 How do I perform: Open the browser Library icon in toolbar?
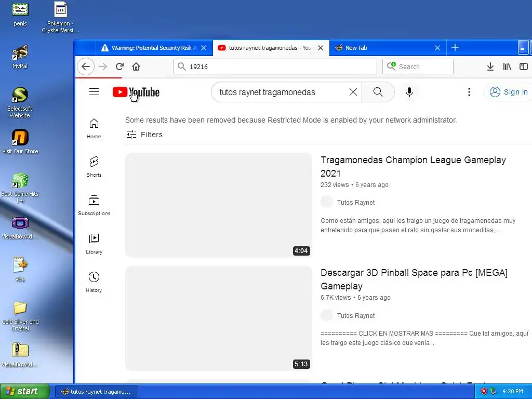[507, 66]
